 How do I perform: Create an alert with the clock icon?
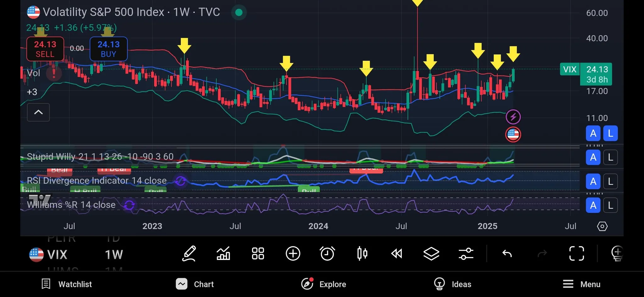tap(327, 253)
